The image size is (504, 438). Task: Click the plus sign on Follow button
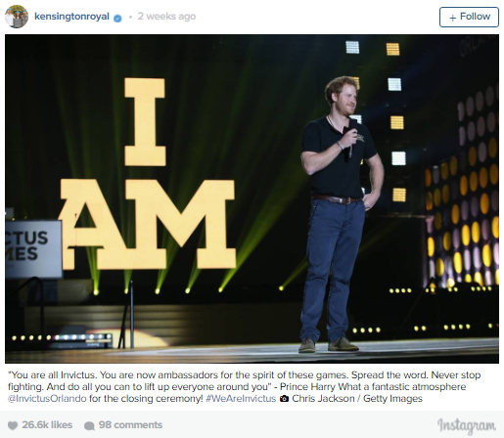[452, 18]
